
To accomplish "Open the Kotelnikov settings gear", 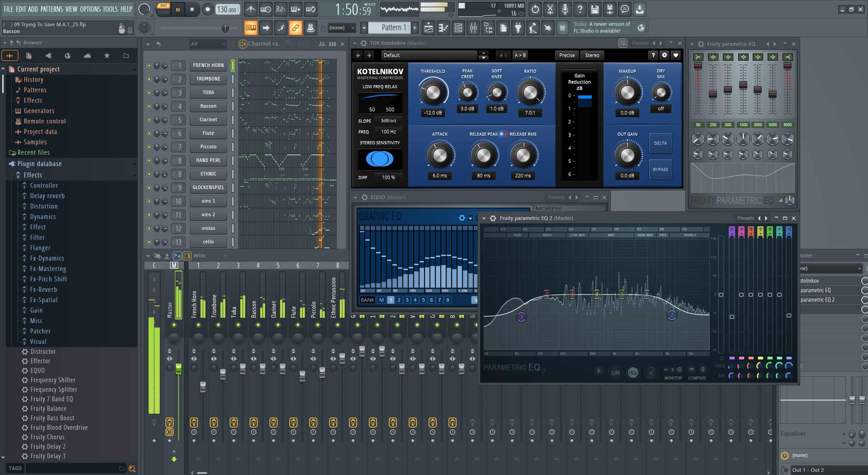I will [664, 55].
